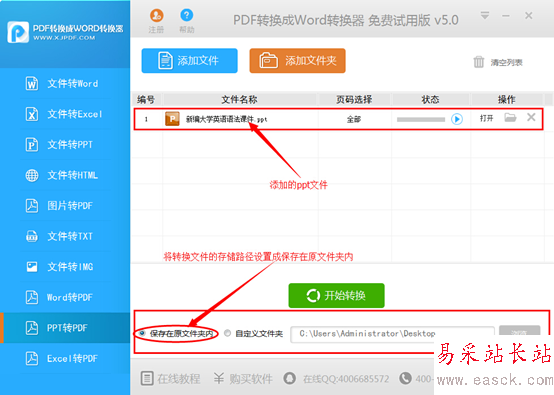Start conversion with the blue play icon

coord(456,119)
